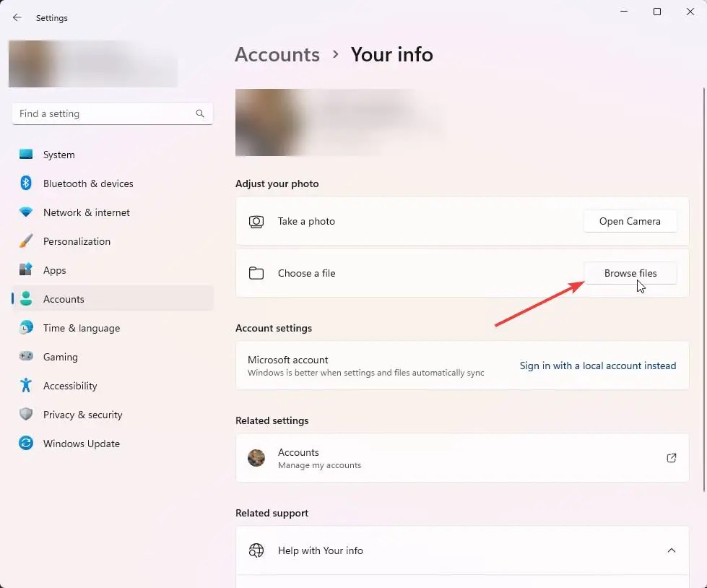Click the camera icon beside Take a photo
The height and width of the screenshot is (588, 707).
(256, 221)
